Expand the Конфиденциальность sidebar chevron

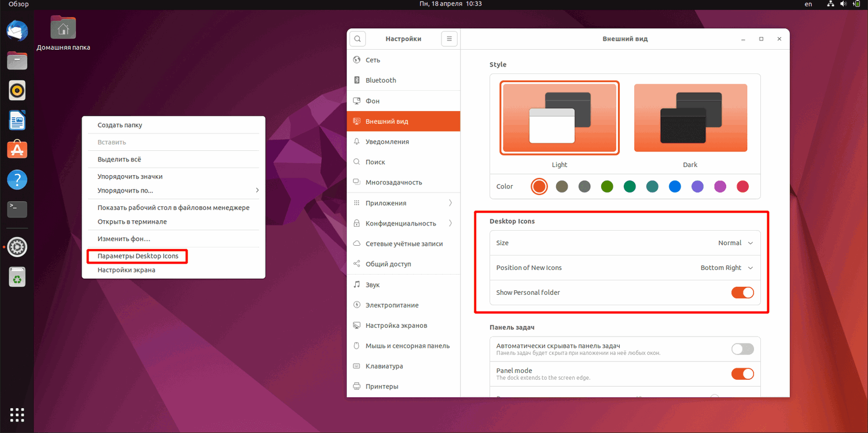click(450, 223)
